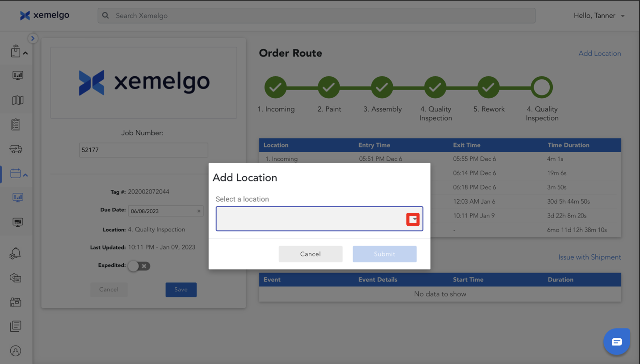Click Submit in Add Location dialog
This screenshot has height=364, width=640.
(x=384, y=254)
